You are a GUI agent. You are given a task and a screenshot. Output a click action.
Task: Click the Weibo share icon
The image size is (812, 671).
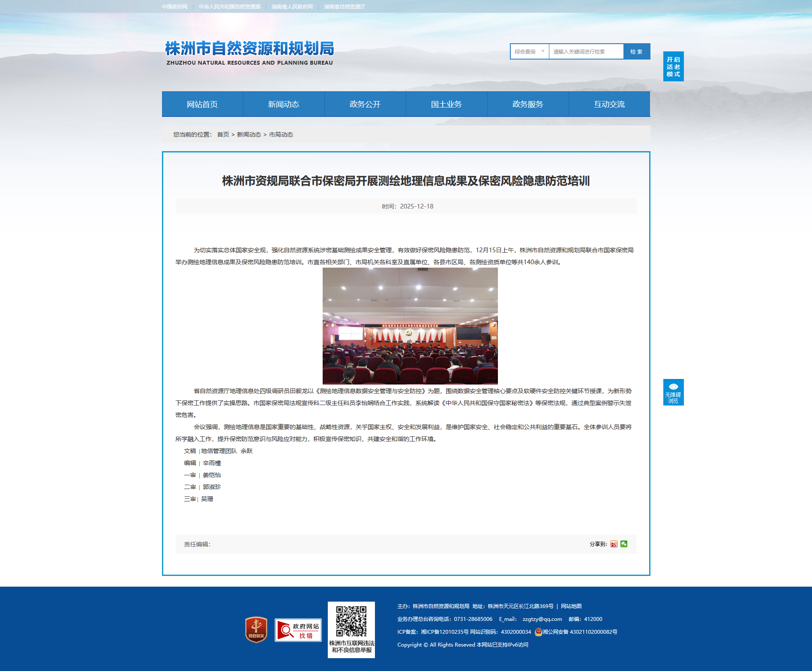click(x=614, y=544)
